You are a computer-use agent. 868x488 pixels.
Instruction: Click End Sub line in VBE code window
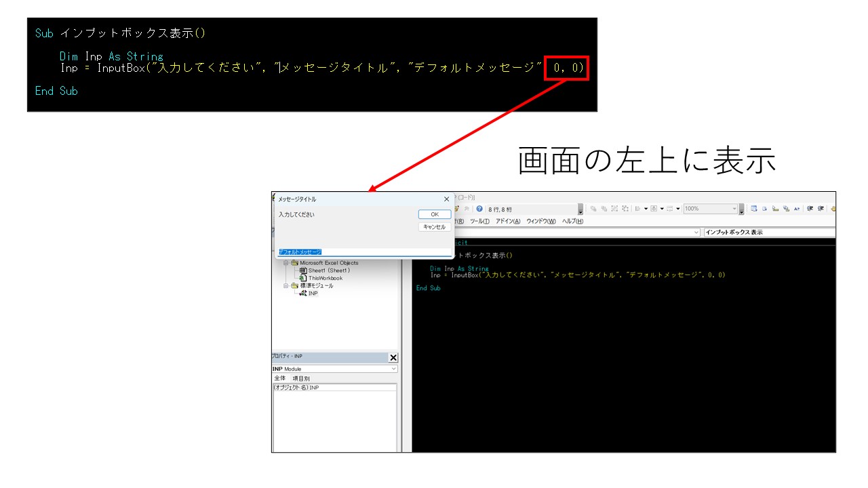429,288
